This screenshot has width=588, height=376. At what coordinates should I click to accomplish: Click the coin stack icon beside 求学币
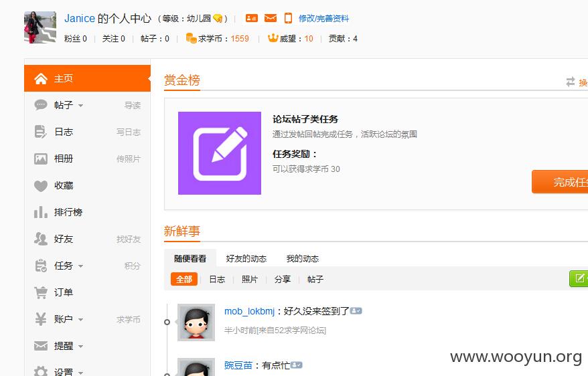[x=192, y=38]
